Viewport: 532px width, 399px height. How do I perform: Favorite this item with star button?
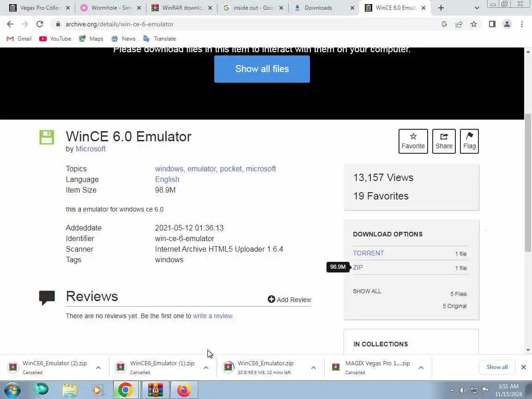413,141
